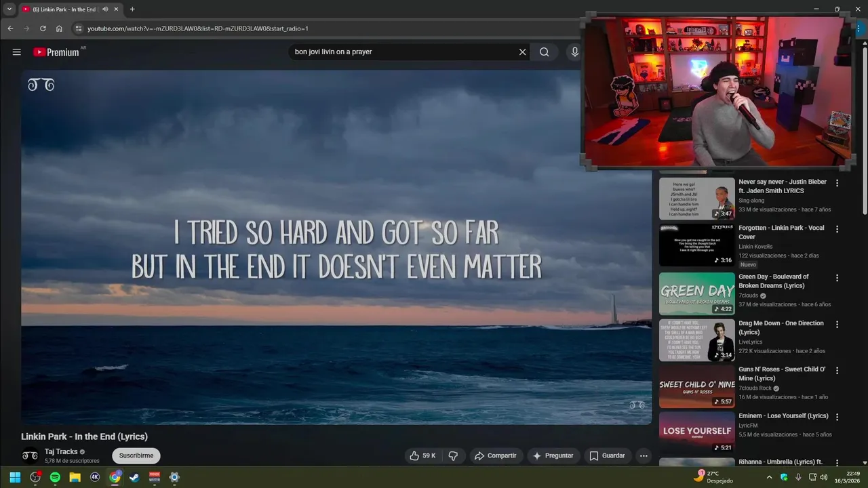Image resolution: width=868 pixels, height=488 pixels.
Task: Open options menu for Never say never video
Action: 837,183
